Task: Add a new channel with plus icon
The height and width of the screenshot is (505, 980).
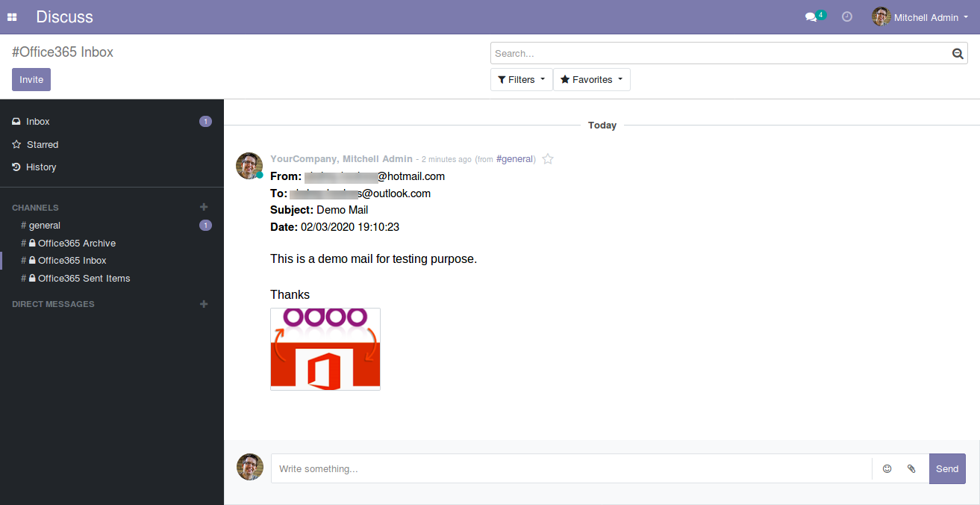Action: (x=204, y=207)
